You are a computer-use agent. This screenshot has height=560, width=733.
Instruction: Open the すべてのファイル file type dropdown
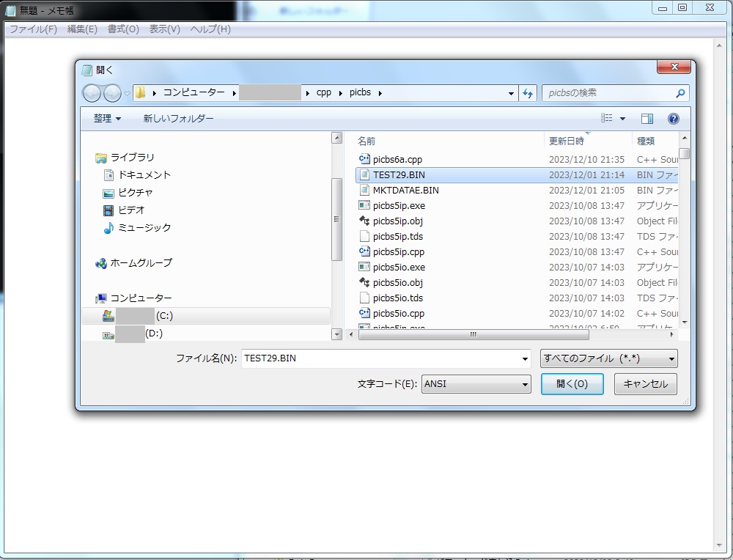pos(608,358)
